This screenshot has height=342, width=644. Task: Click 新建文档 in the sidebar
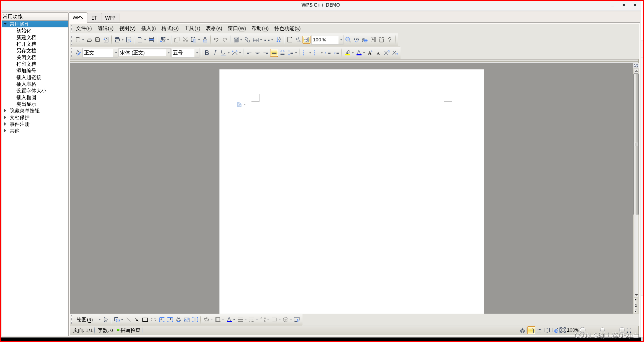26,37
